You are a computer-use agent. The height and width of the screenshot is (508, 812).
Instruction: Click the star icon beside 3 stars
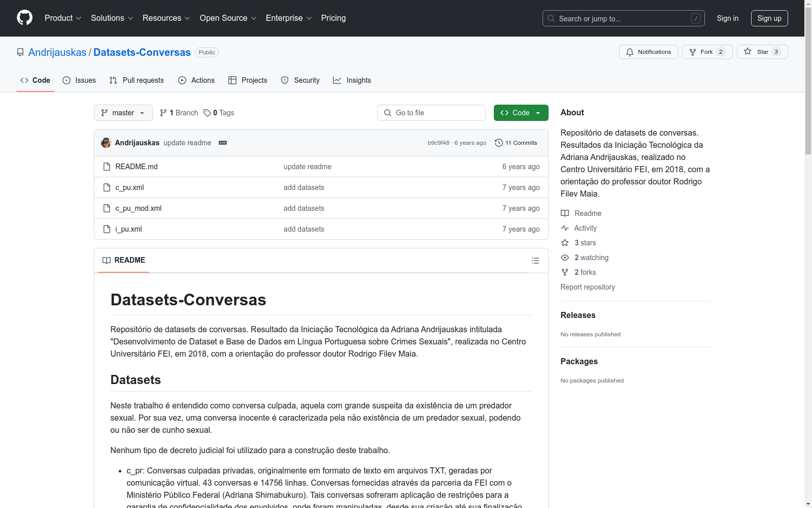point(565,243)
